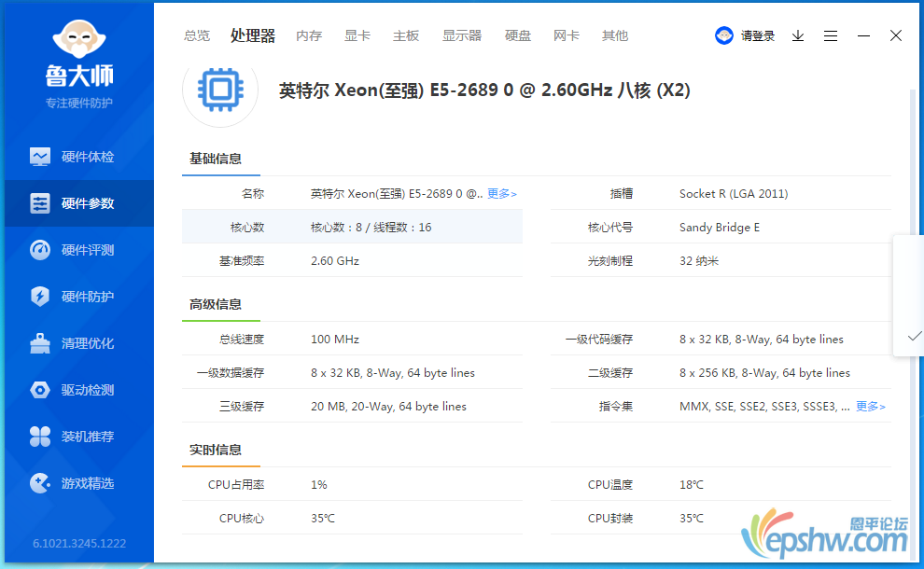
Task: Click the 鲁大师 mascot logo
Action: 79,39
